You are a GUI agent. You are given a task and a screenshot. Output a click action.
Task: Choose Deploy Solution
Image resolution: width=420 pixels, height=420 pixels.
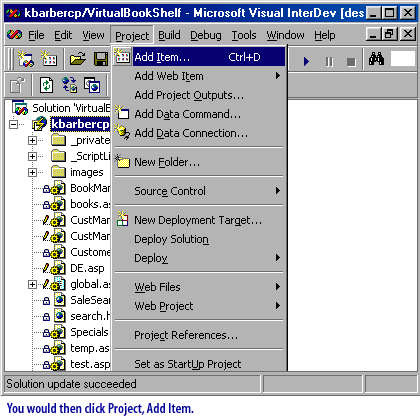[199, 239]
